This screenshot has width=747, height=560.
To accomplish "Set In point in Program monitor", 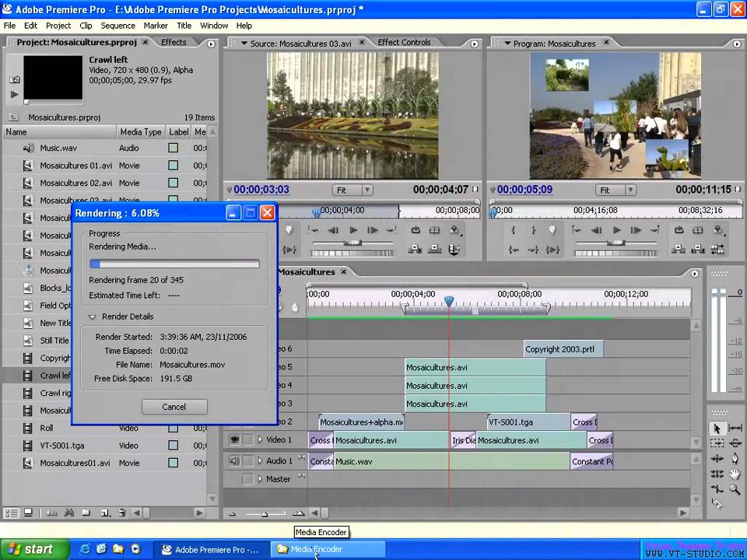I will click(x=514, y=230).
